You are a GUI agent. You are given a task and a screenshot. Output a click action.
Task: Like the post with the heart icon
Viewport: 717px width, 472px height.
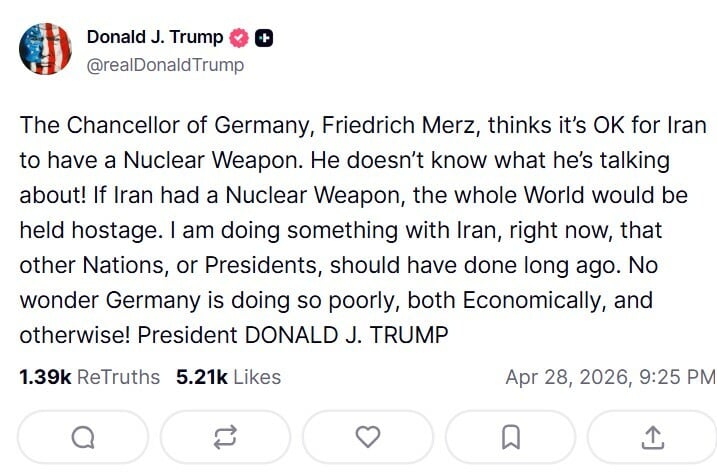(x=369, y=437)
